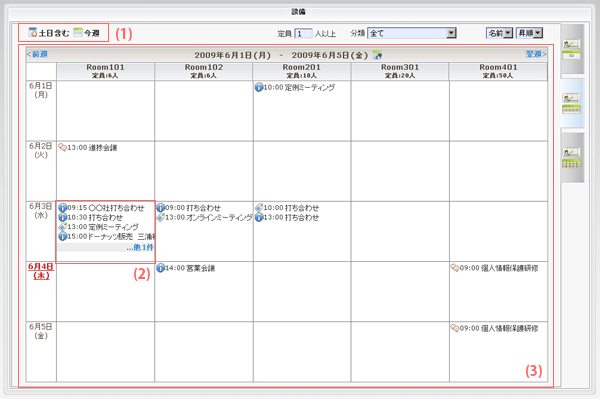The width and height of the screenshot is (600, 399).
Task: Open daily facility view in right sidebar
Action: 571,49
